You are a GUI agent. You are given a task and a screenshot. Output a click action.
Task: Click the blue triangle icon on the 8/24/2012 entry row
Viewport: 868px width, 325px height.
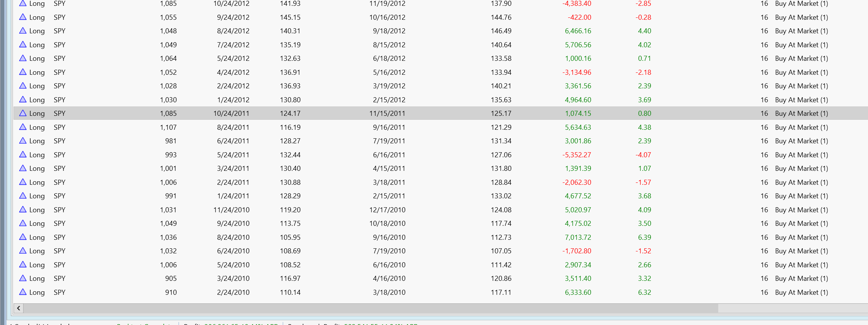tap(23, 31)
